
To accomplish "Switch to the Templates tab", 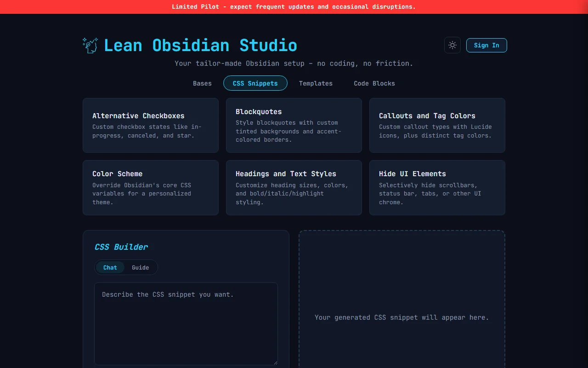I will 316,83.
